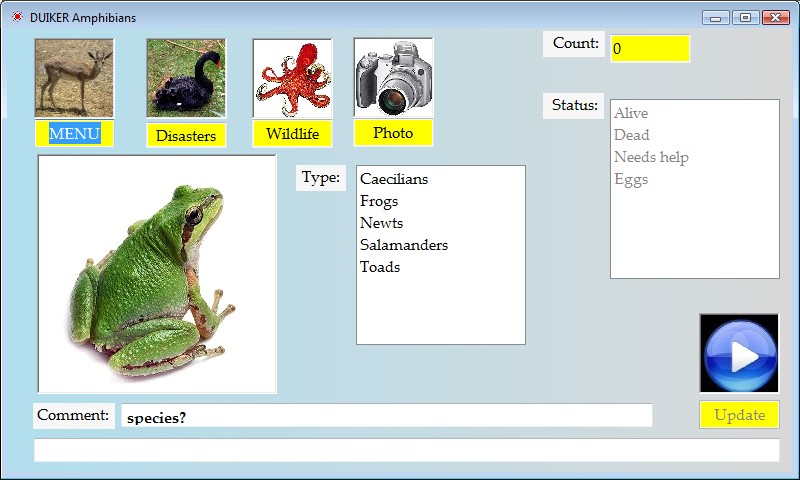The width and height of the screenshot is (800, 480).
Task: Open the yellow MENU label button
Action: [x=74, y=134]
